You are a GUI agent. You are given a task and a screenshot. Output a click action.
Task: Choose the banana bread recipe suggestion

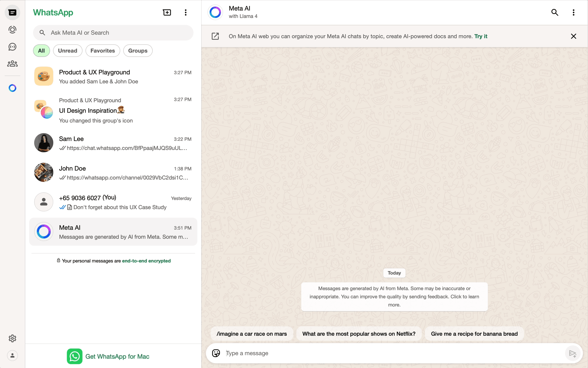pyautogui.click(x=474, y=334)
